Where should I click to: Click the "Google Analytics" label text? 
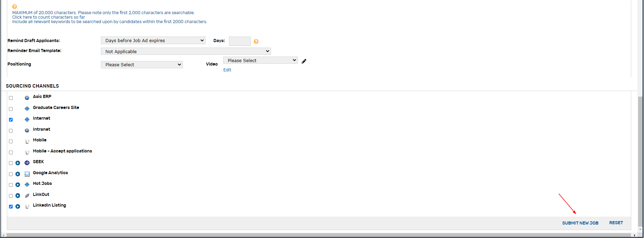tap(50, 173)
